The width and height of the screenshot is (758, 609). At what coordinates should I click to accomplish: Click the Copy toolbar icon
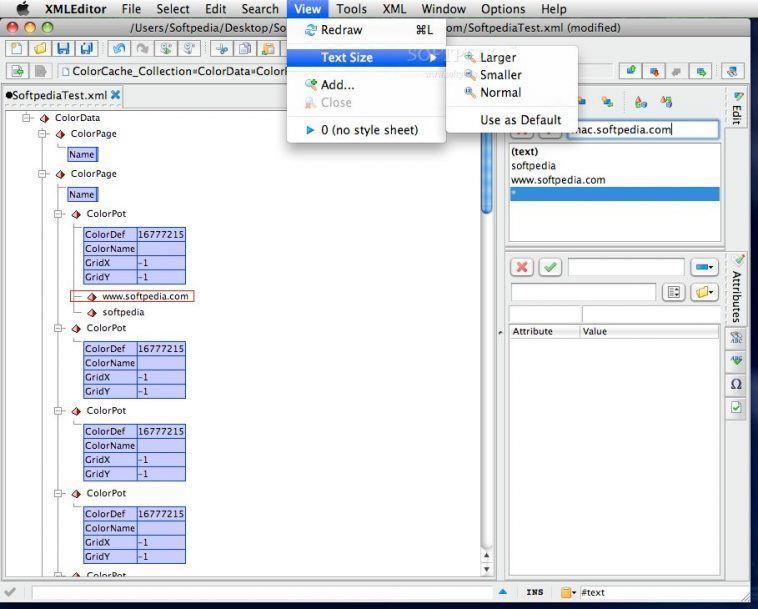coord(246,48)
